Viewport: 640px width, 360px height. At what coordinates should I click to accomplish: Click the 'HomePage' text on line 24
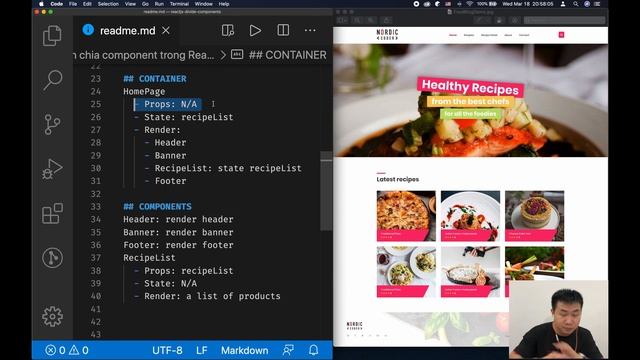coord(144,91)
